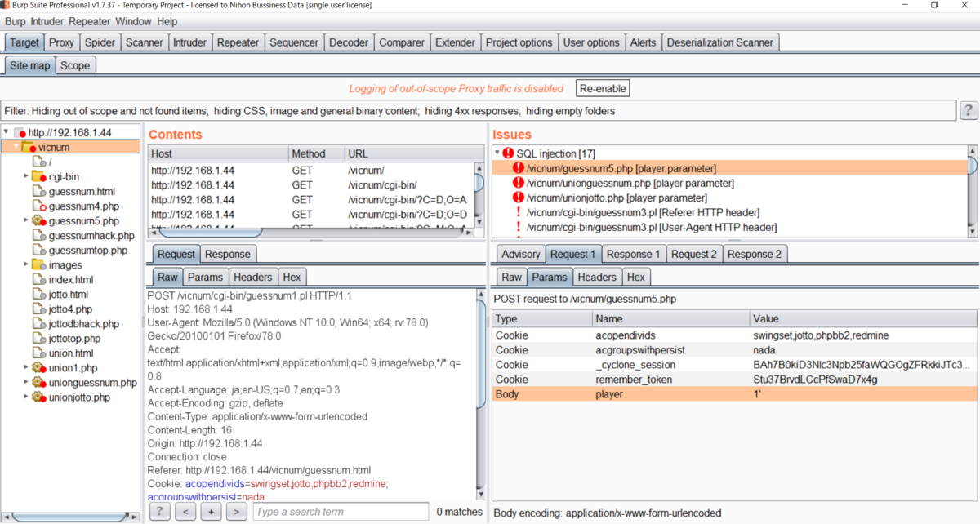Screen dimensions: 980x524
Task: Click the site map horizontal scrollbar
Action: pos(69,516)
